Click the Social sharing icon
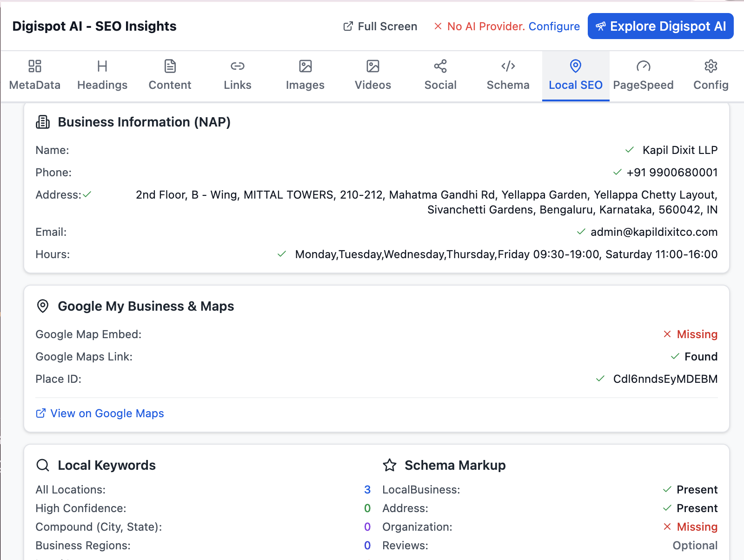 [x=440, y=66]
